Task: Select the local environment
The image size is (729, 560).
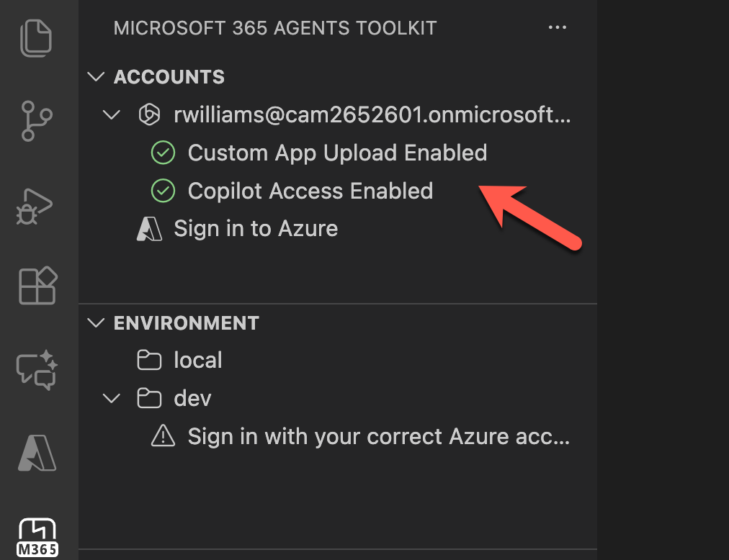Action: (x=197, y=360)
